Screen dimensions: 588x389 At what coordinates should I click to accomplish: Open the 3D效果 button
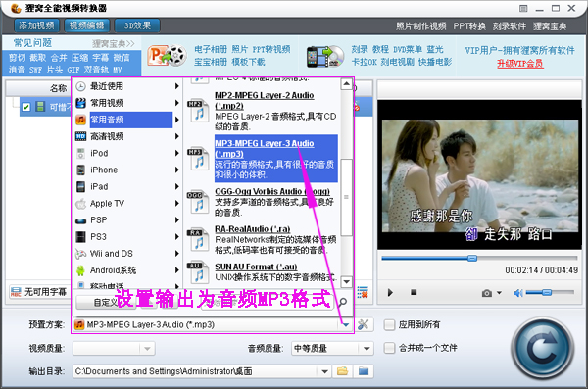[x=137, y=25]
